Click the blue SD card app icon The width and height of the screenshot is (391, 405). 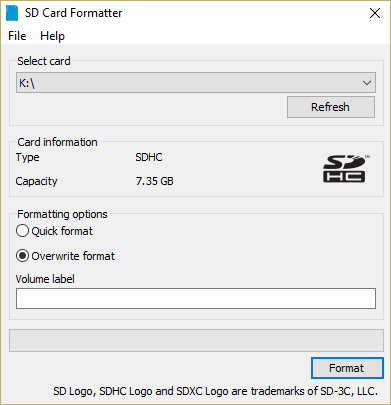tap(12, 13)
